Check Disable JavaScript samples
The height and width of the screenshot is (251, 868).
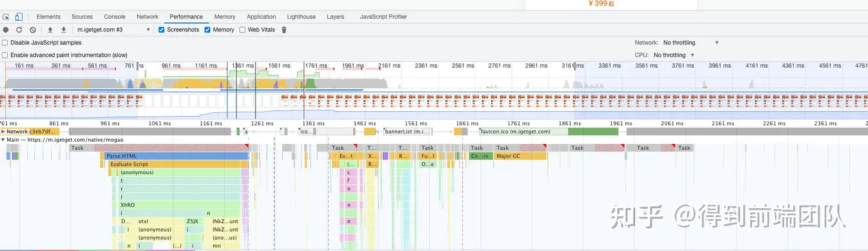pos(5,43)
